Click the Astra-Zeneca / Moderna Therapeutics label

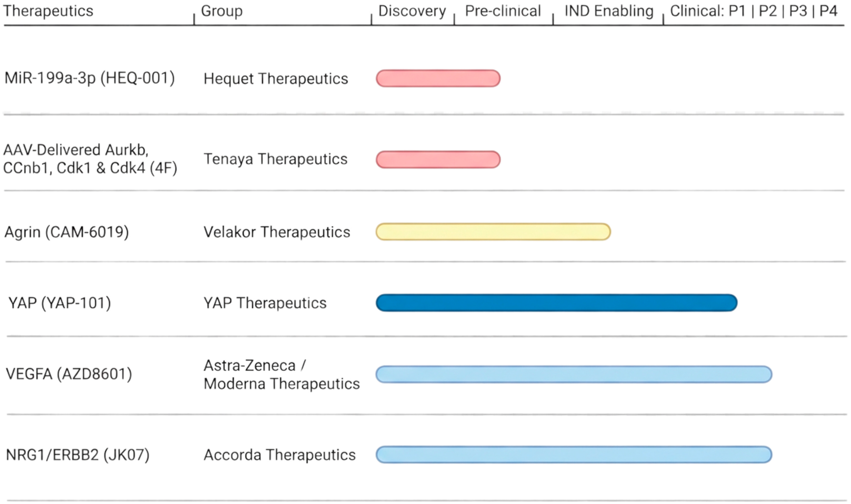click(281, 375)
